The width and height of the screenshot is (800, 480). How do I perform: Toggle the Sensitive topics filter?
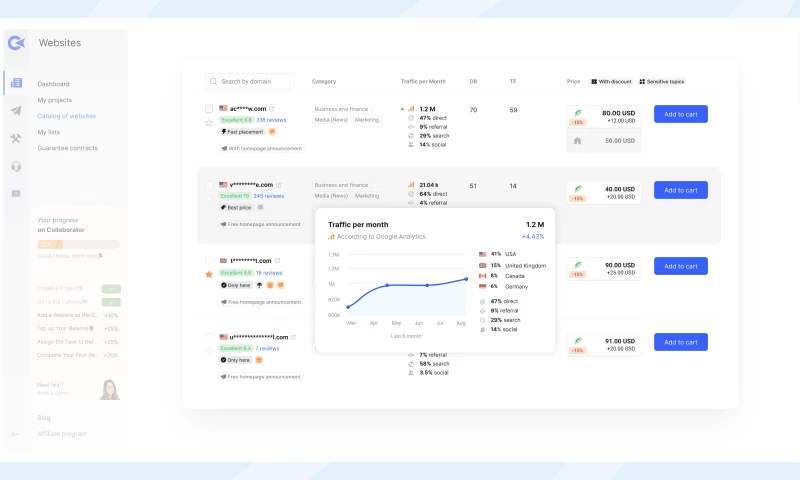tap(661, 81)
